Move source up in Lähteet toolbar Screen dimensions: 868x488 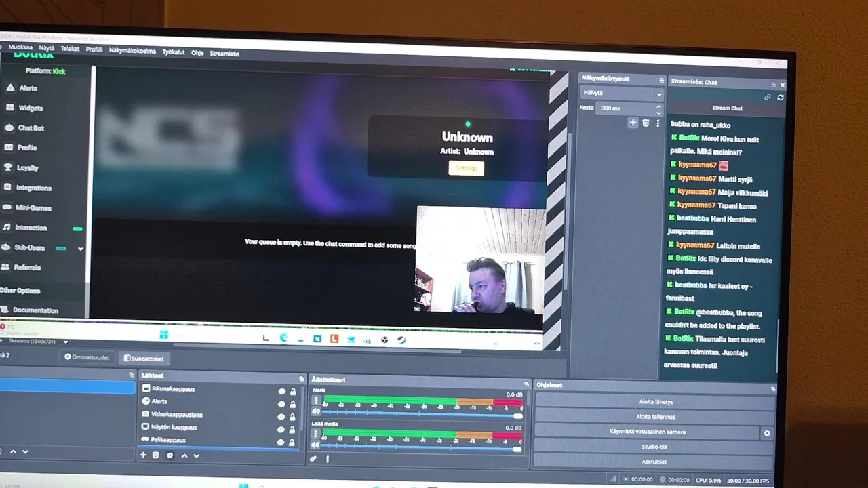pyautogui.click(x=184, y=455)
